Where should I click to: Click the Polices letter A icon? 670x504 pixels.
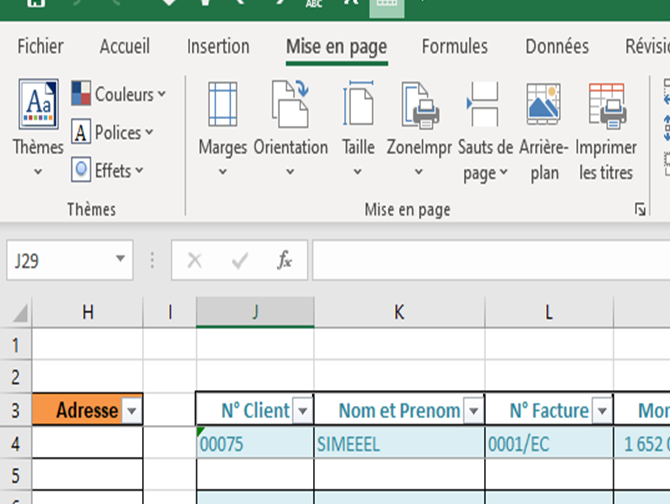tap(81, 132)
